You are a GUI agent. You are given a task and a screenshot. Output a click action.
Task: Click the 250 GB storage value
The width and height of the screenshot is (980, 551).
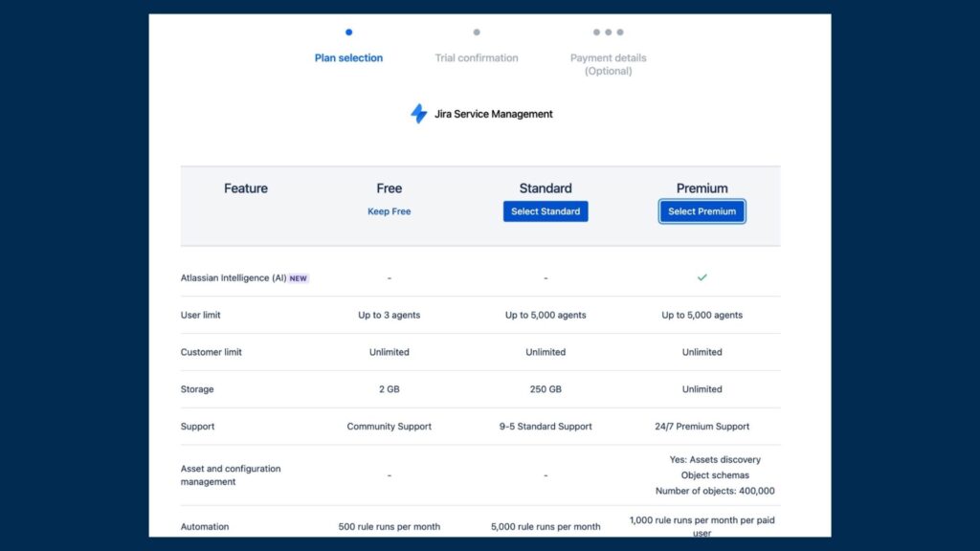[x=546, y=389]
